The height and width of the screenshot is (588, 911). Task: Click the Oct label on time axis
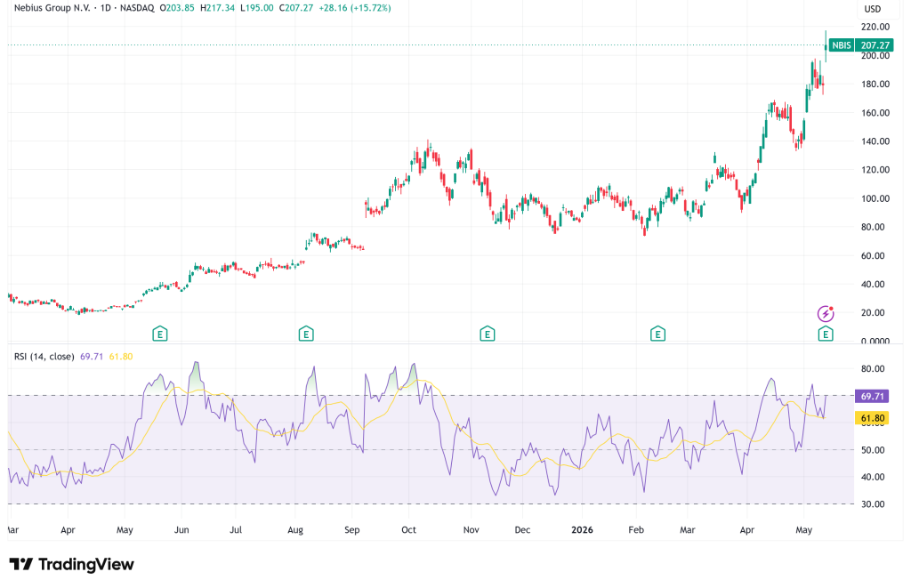[409, 530]
